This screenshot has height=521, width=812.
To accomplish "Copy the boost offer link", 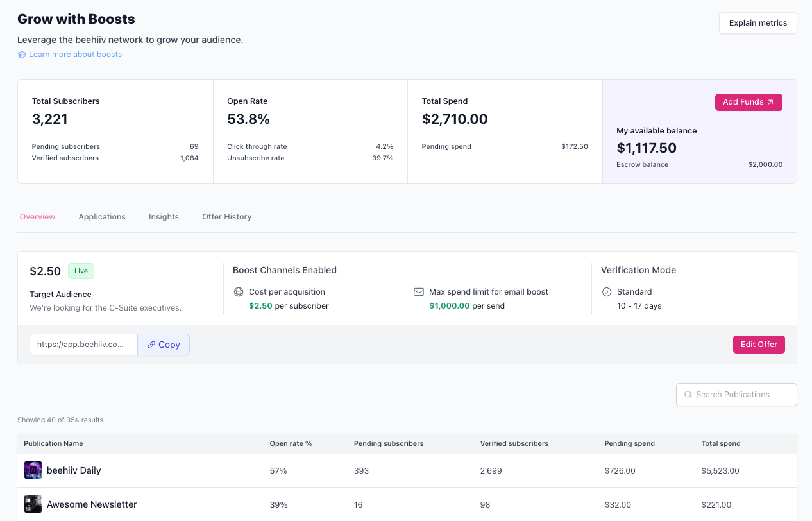I will (164, 345).
